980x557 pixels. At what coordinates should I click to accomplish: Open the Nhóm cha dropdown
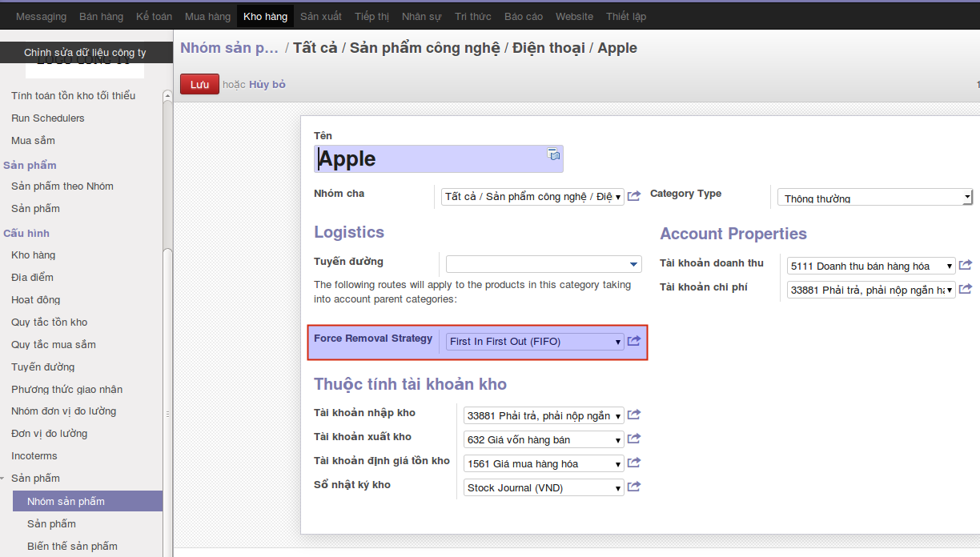tap(532, 197)
